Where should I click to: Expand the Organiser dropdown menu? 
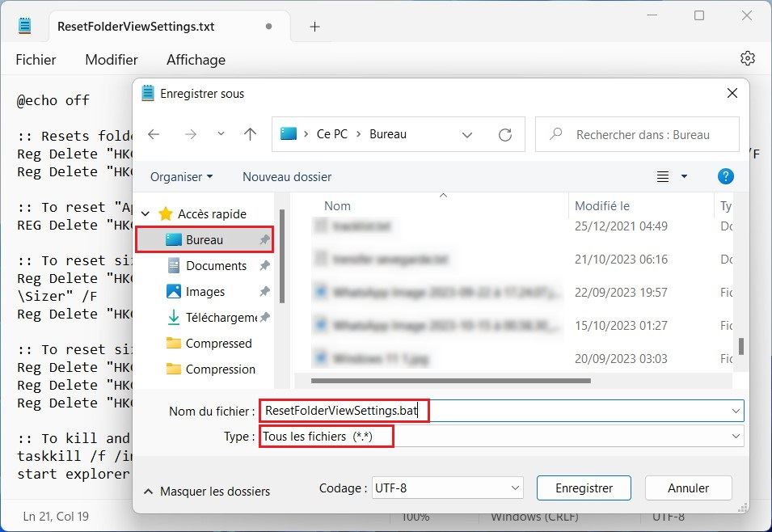[x=182, y=176]
